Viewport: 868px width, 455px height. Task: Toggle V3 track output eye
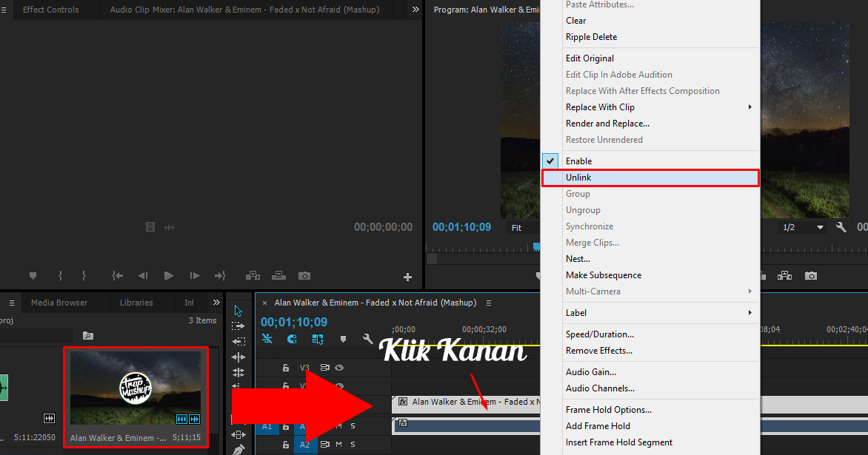339,368
